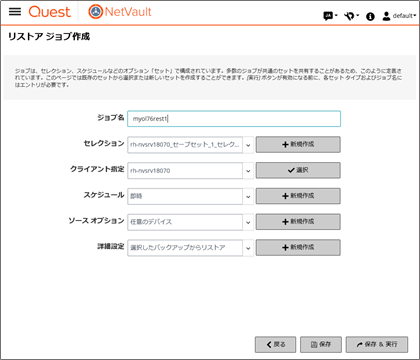Click the スケジュール field label

point(104,195)
